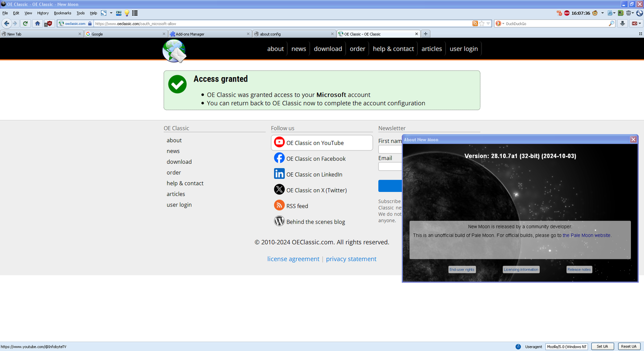Open Release notes in About New Moon
644x351 pixels.
pos(579,269)
